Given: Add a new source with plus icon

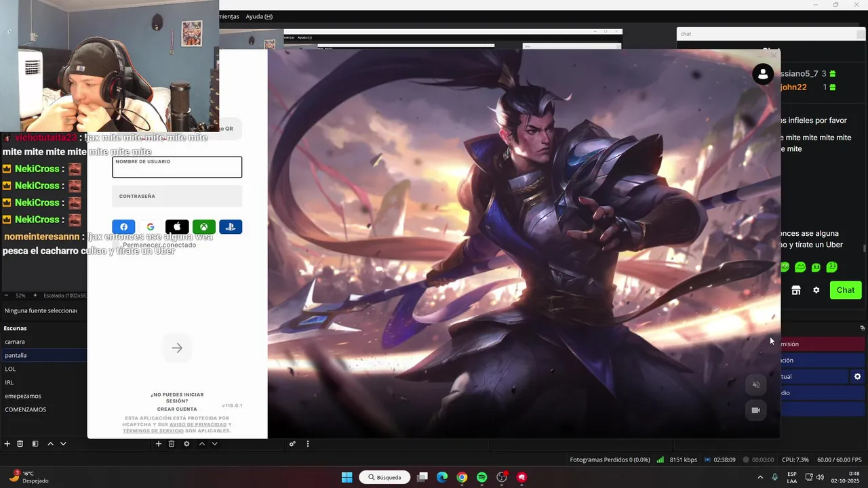Looking at the screenshot, I should coord(159,444).
